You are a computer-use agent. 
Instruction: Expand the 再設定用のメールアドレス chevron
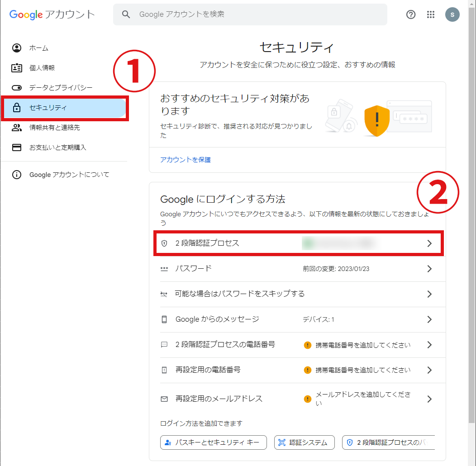pyautogui.click(x=429, y=399)
